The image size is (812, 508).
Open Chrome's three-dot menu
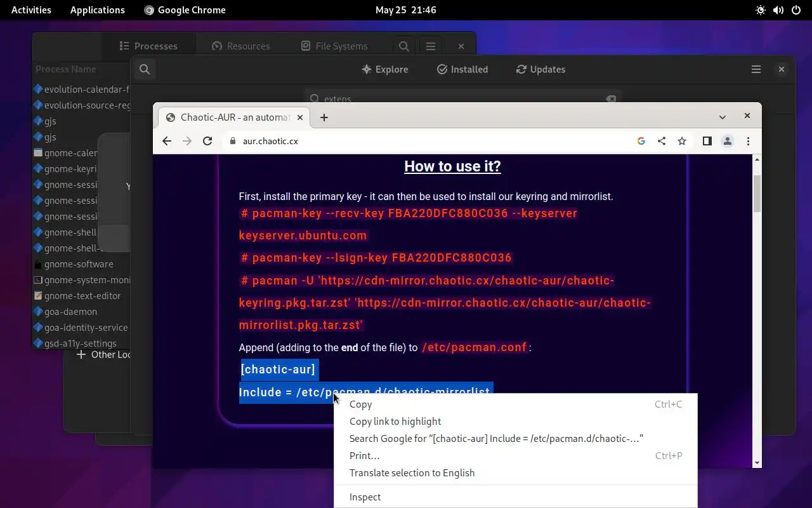coord(748,141)
